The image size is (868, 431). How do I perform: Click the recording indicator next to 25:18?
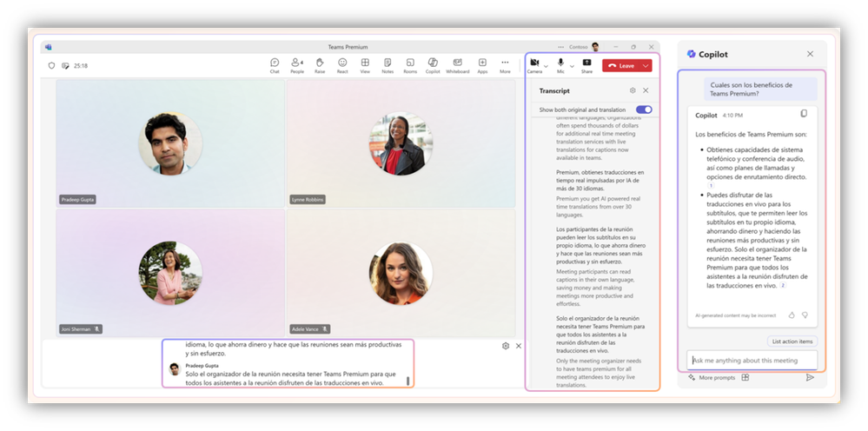(65, 65)
